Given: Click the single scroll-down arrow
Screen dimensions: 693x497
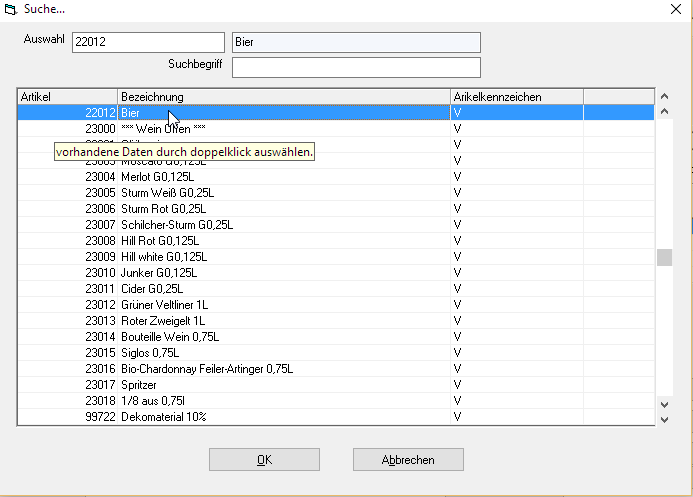Looking at the screenshot, I should pyautogui.click(x=664, y=402).
